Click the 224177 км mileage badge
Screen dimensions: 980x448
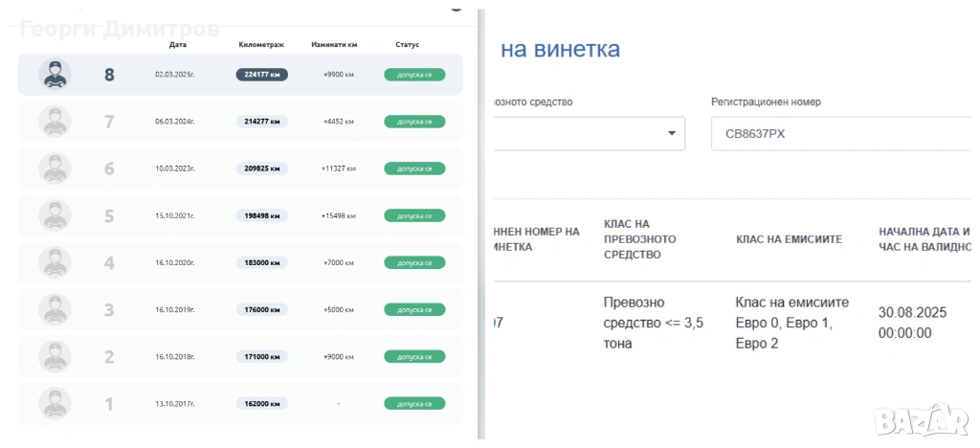point(262,75)
